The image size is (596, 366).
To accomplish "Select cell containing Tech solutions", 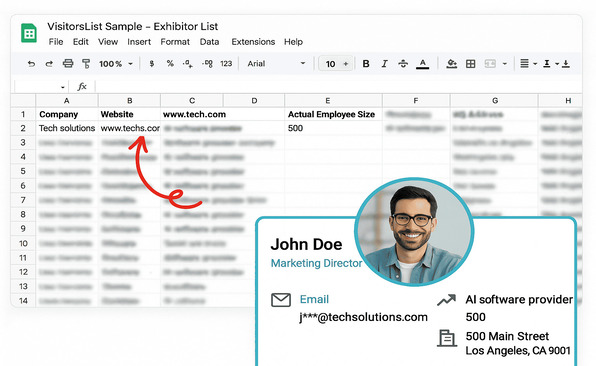I will (67, 128).
